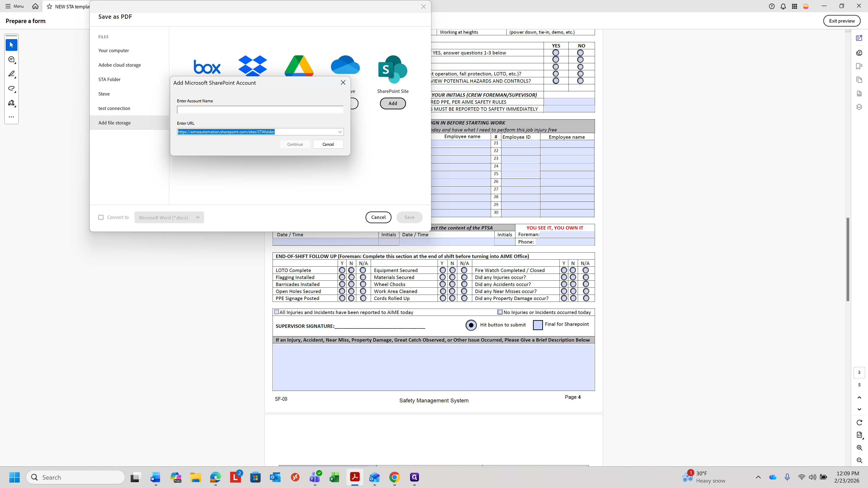Click Add under SharePoint Site
This screenshot has width=868, height=488.
coord(393,103)
